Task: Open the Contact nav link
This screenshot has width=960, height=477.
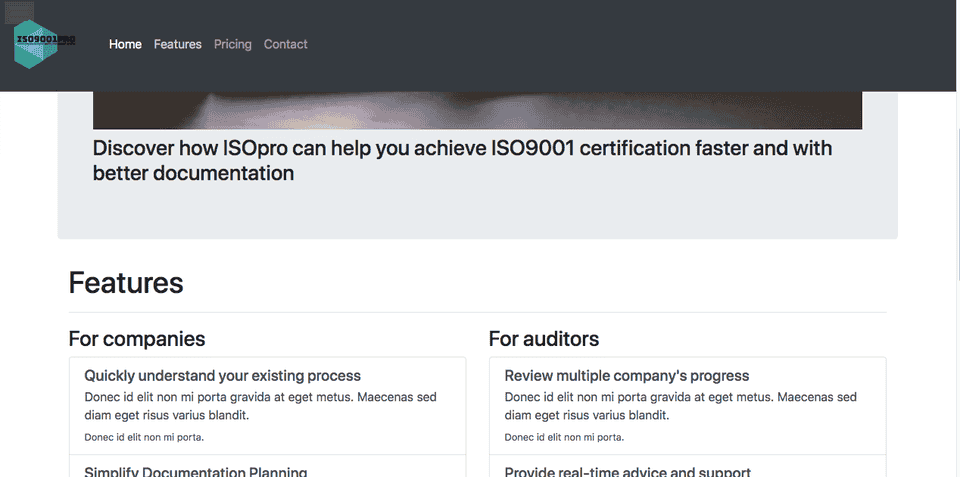Action: pos(285,44)
